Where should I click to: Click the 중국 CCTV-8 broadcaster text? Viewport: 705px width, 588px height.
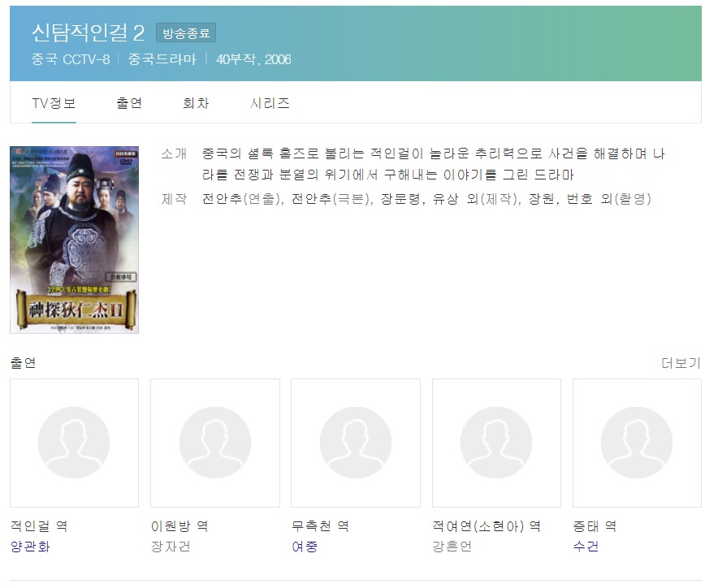(x=71, y=59)
